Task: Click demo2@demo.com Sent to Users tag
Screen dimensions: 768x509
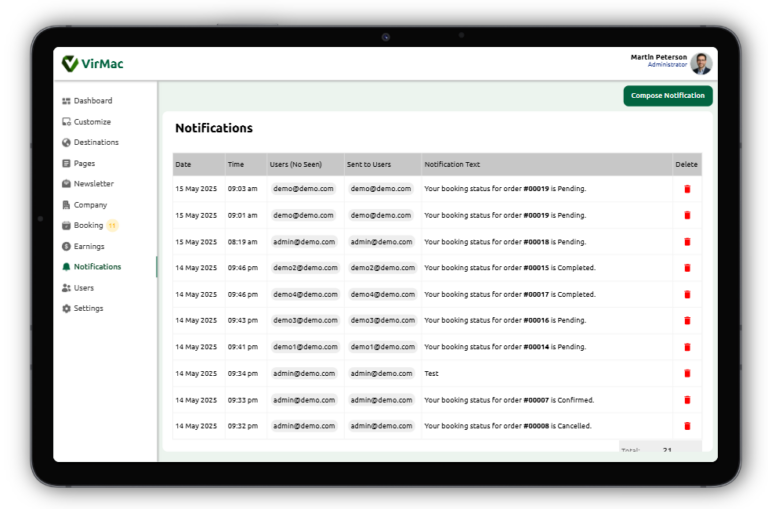Action: point(382,268)
